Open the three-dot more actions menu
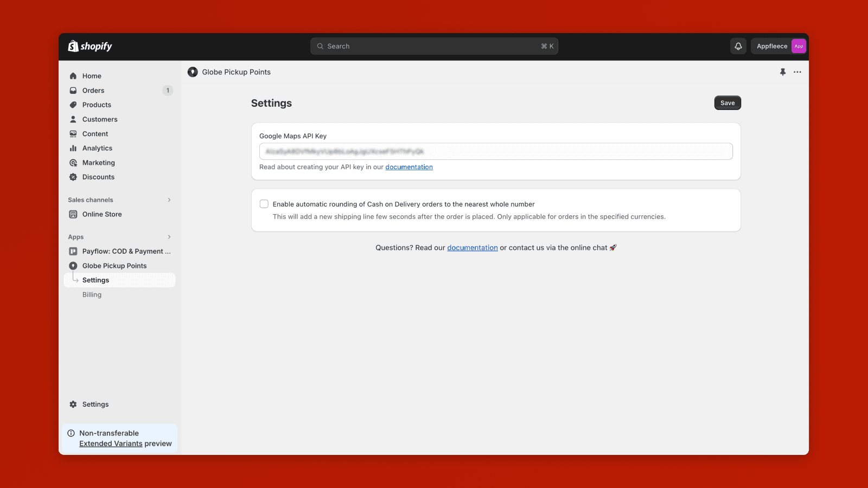This screenshot has width=868, height=488. (x=797, y=72)
